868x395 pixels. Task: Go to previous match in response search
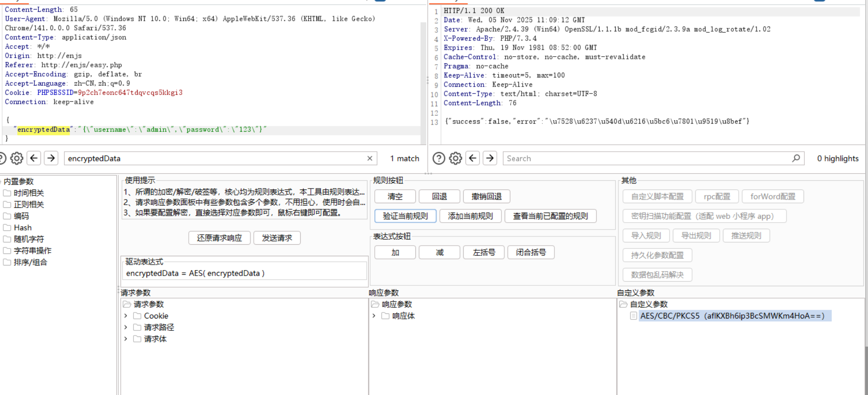473,158
